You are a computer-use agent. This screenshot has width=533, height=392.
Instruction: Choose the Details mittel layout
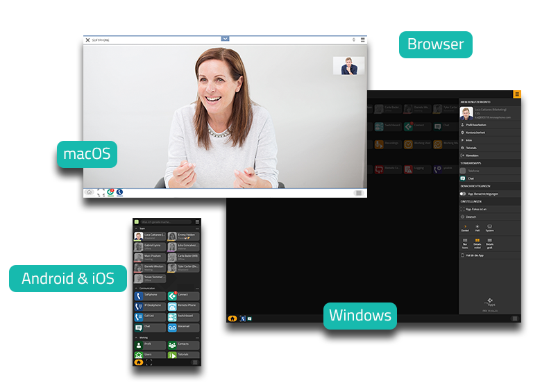(x=477, y=244)
